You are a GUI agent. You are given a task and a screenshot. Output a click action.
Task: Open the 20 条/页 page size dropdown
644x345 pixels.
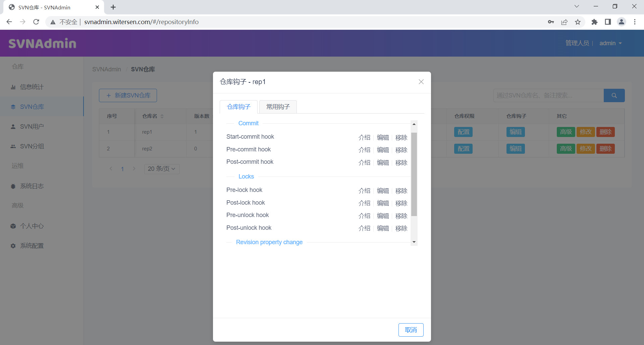pyautogui.click(x=162, y=169)
